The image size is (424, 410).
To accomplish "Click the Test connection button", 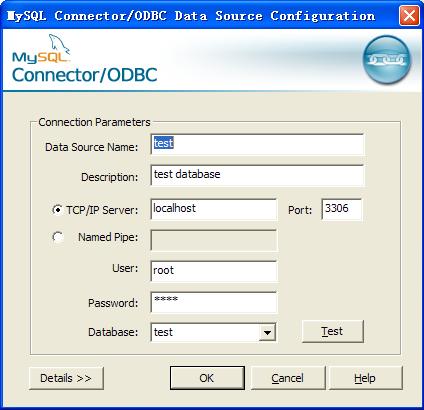I will pyautogui.click(x=332, y=331).
